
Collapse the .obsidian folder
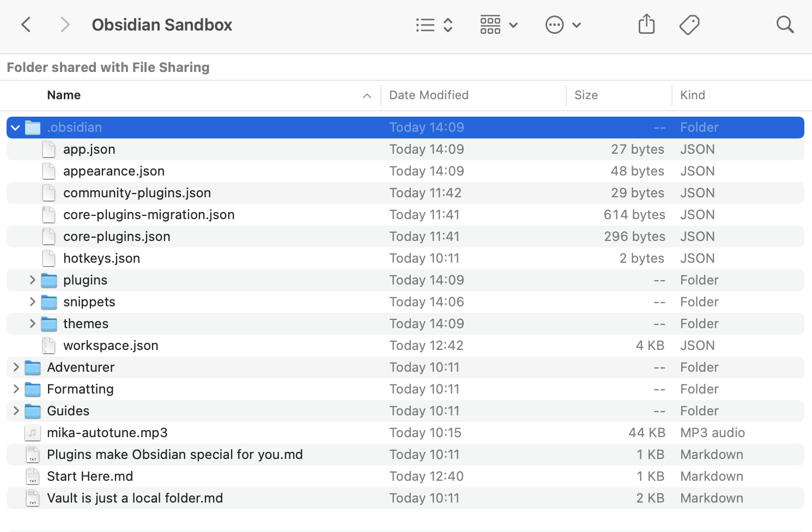point(15,128)
